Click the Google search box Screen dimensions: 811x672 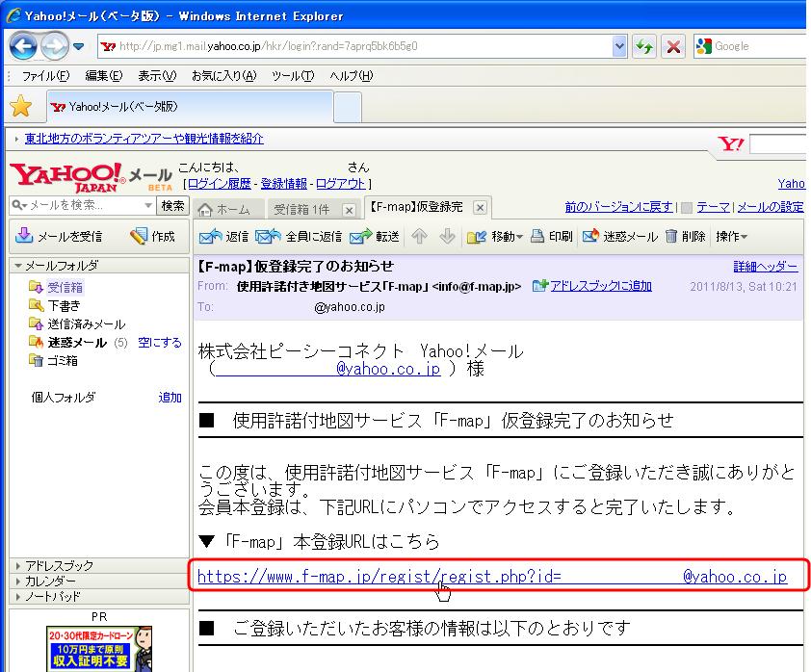(x=750, y=46)
